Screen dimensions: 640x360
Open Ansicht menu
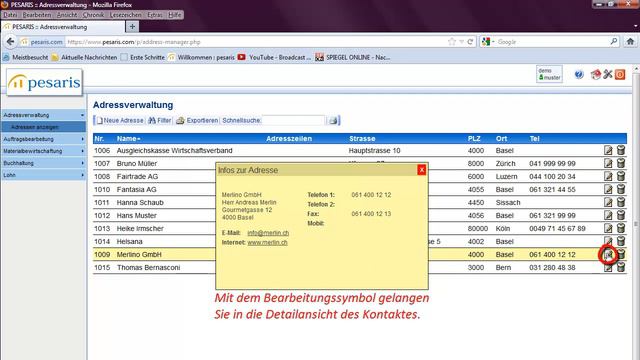67,15
